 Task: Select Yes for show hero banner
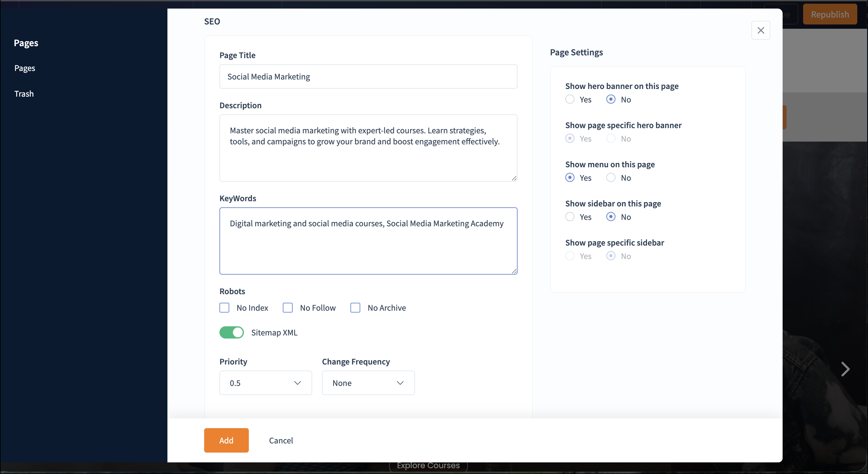570,99
